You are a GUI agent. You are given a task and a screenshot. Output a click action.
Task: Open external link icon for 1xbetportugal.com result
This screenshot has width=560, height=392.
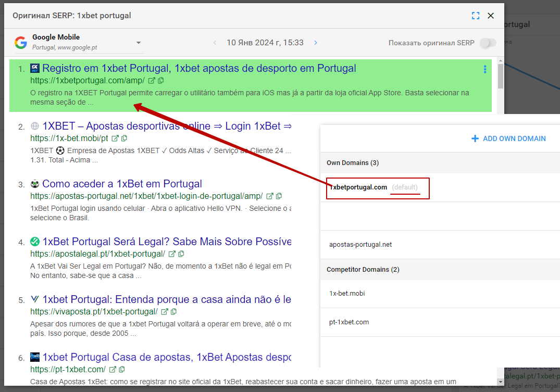[x=152, y=81]
